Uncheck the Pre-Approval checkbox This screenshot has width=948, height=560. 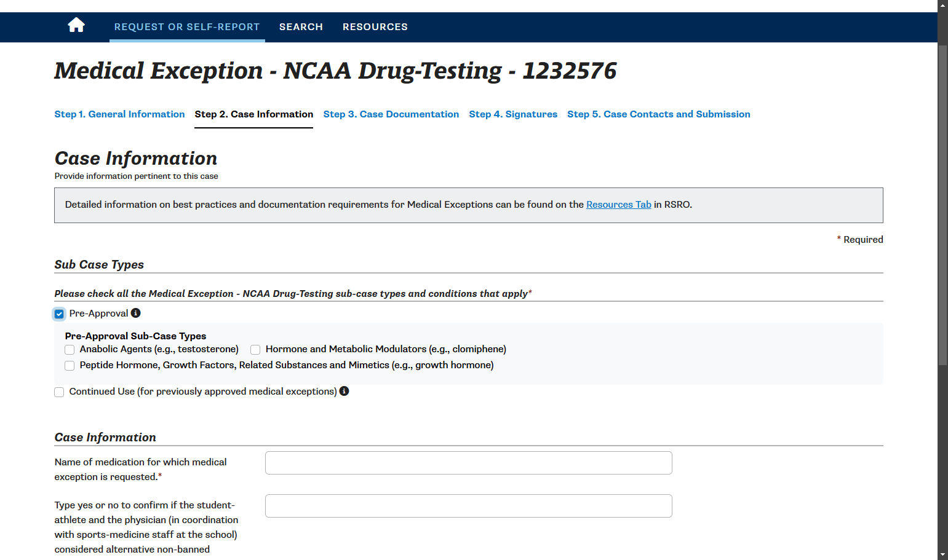click(59, 314)
